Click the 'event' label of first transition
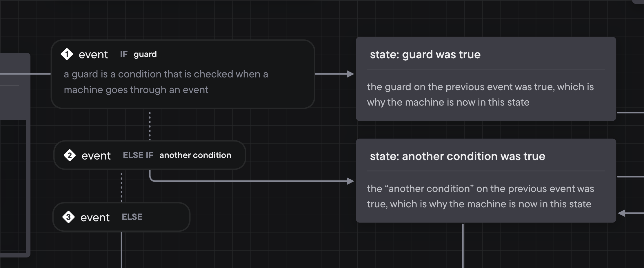644x268 pixels. click(x=93, y=55)
